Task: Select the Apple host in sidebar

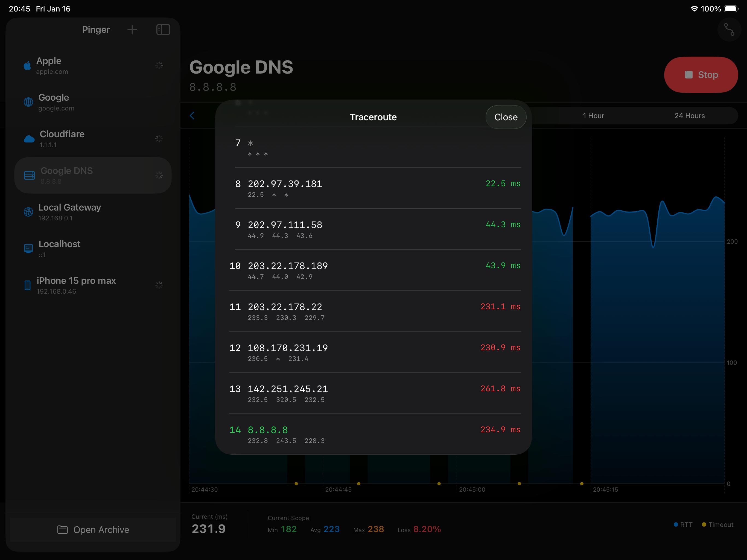Action: (93, 66)
